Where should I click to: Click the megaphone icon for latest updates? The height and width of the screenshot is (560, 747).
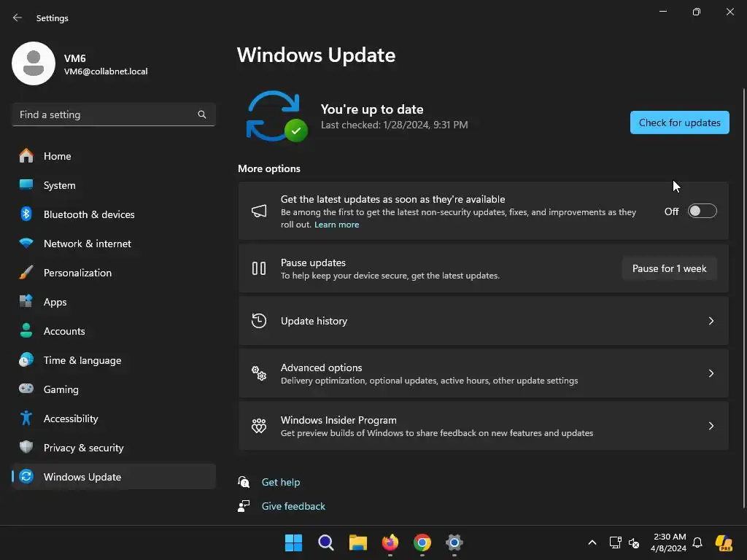point(259,211)
